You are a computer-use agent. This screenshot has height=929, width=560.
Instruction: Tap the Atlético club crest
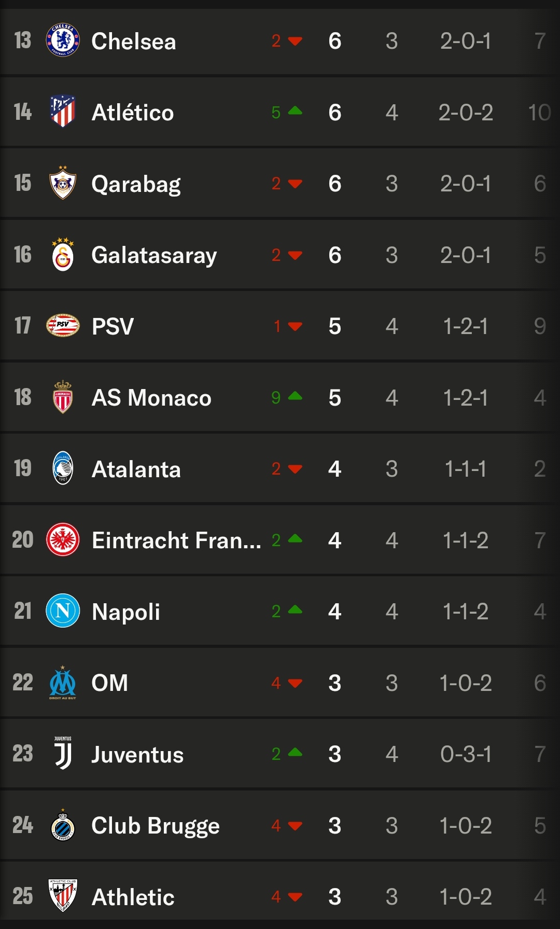pos(63,112)
